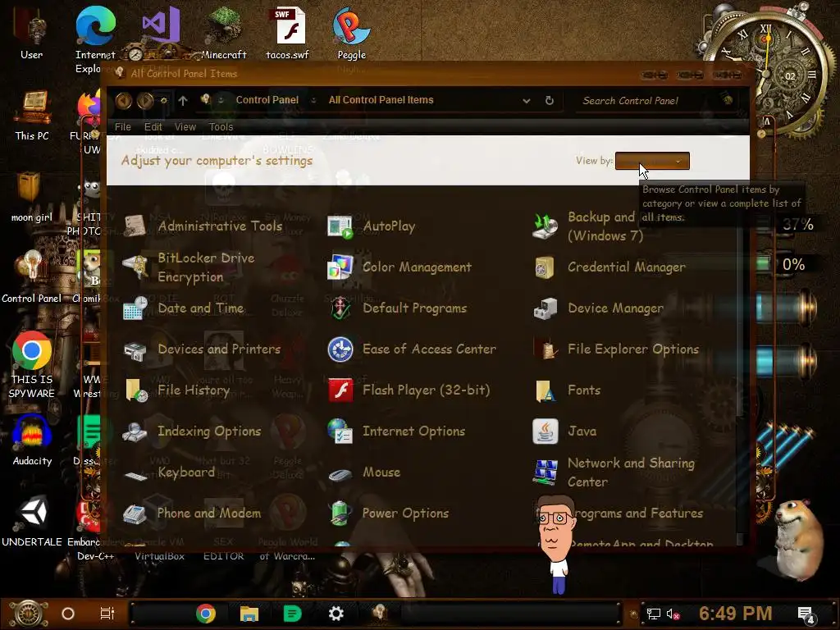840x630 pixels.
Task: Open the File Explorer Options icon
Action: [546, 349]
